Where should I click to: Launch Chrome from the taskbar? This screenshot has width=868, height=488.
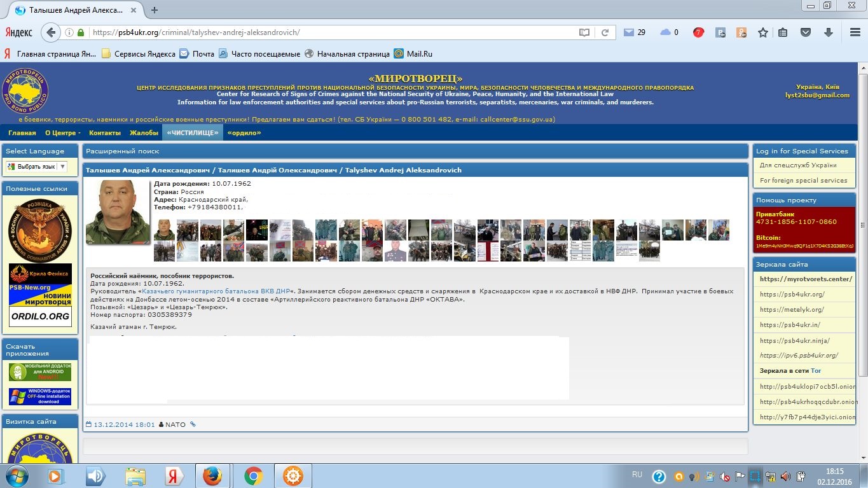point(253,477)
